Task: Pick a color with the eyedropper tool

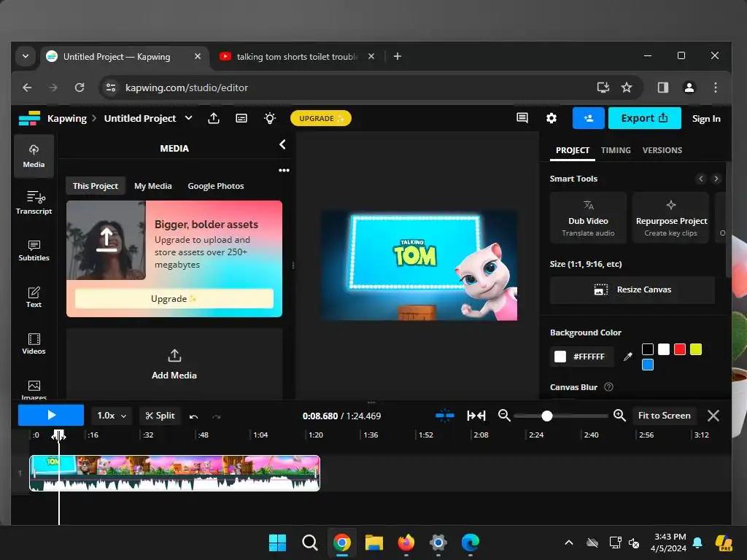Action: coord(628,356)
